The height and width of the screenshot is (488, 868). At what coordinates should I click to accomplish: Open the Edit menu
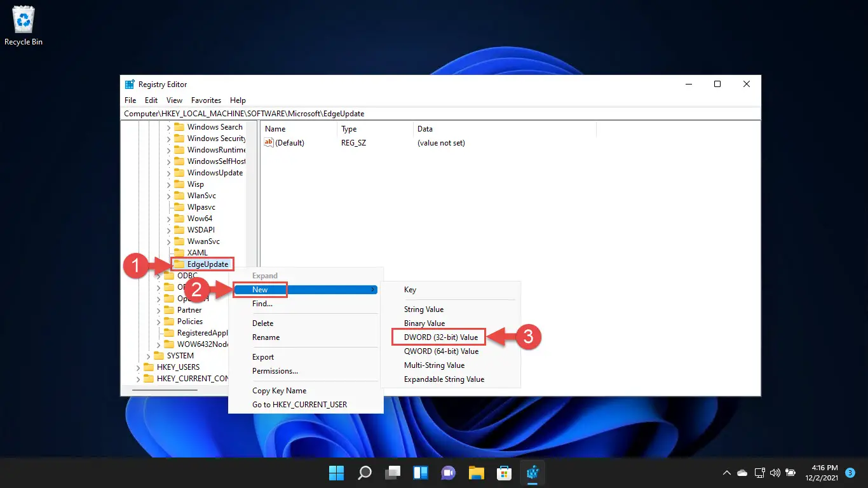[x=151, y=100]
